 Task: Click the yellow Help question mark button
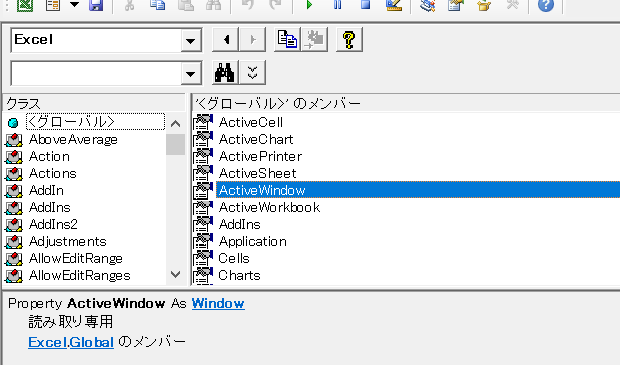pyautogui.click(x=349, y=40)
